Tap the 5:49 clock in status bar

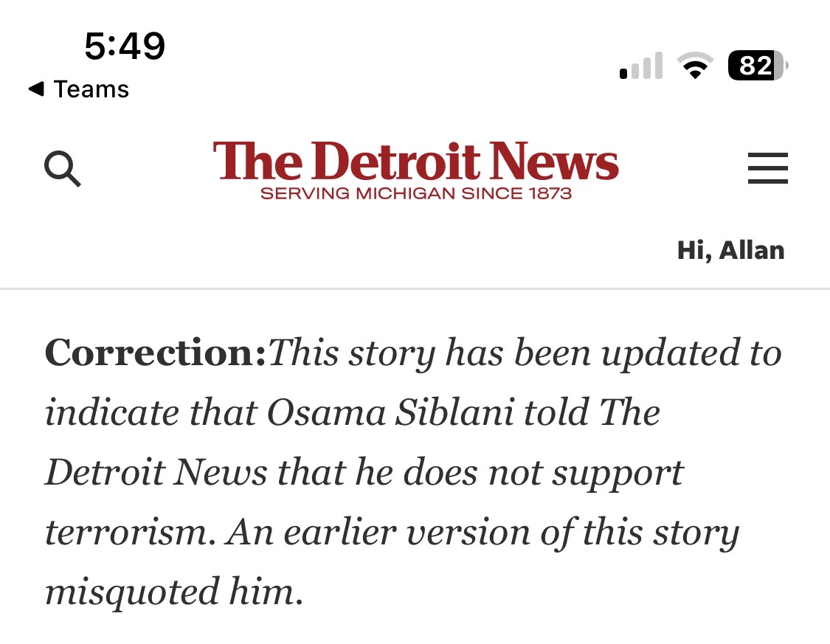coord(125,46)
